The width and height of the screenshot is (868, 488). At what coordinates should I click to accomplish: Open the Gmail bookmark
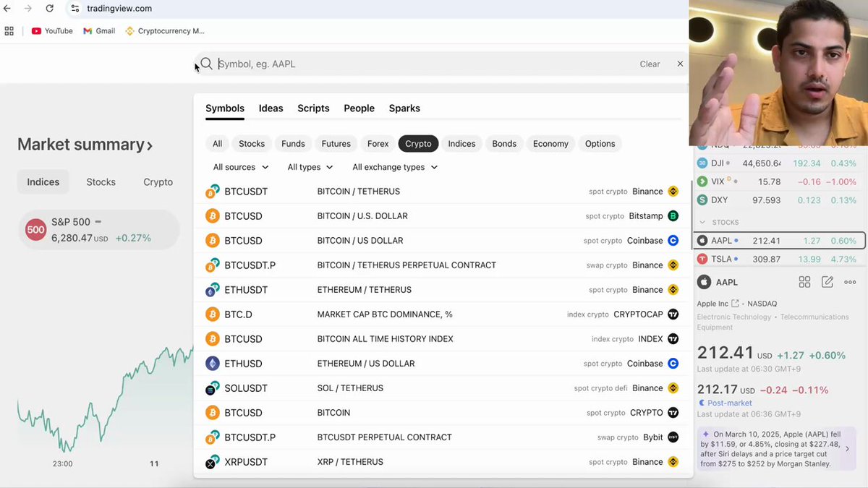pyautogui.click(x=99, y=31)
